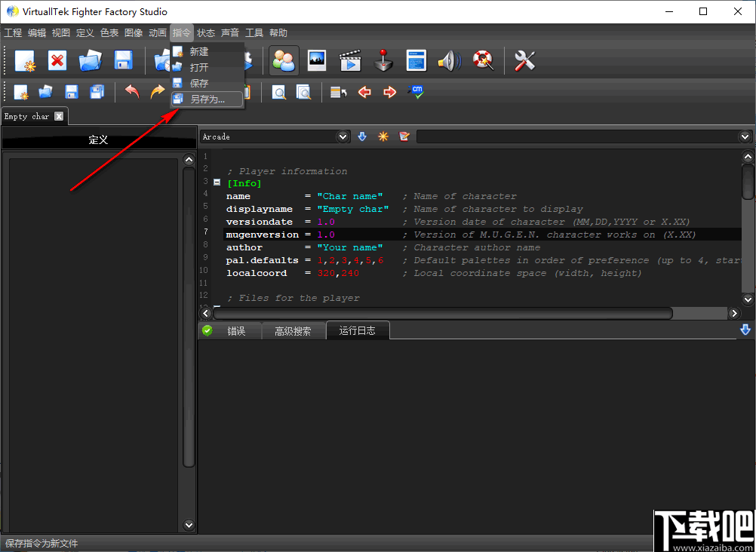756x552 pixels.
Task: Click the horizontal scrollbar thumb in editor
Action: pyautogui.click(x=443, y=314)
